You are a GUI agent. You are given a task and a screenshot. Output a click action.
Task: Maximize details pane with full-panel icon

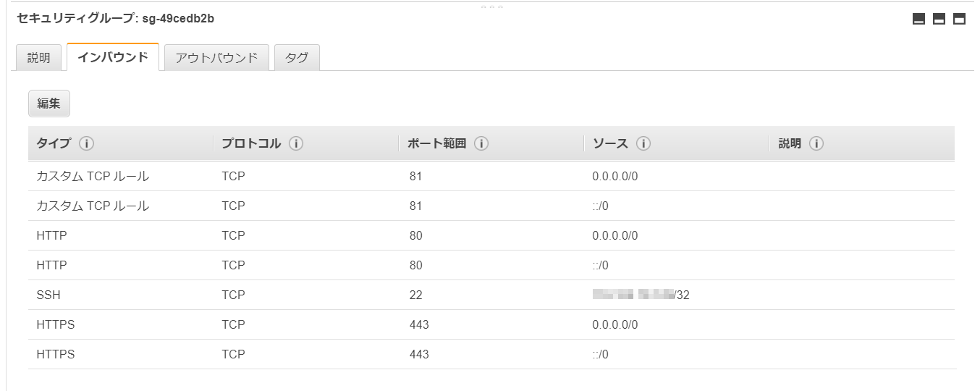click(959, 19)
